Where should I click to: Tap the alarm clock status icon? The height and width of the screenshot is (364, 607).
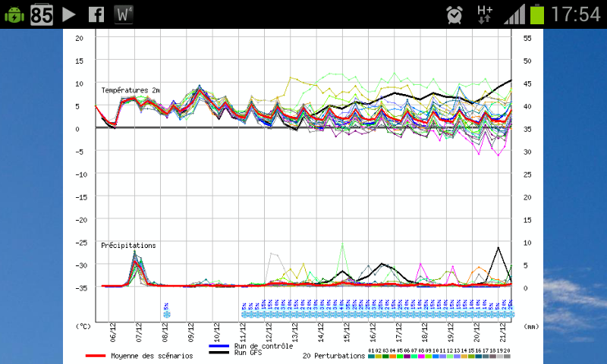[x=454, y=14]
